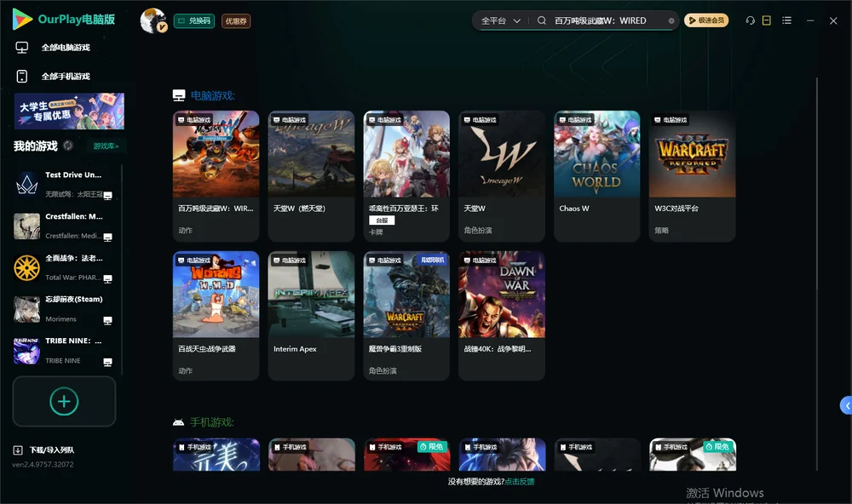Select the Interim Apex game card
The width and height of the screenshot is (852, 504).
click(311, 316)
